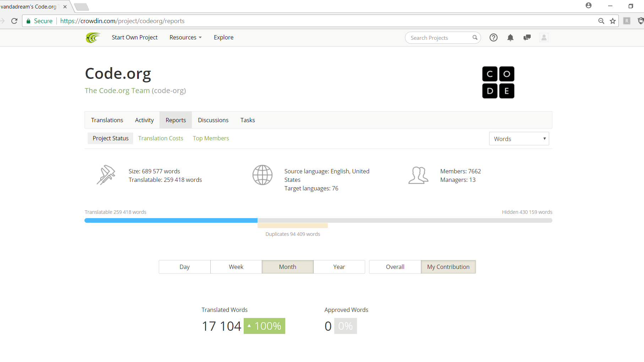The height and width of the screenshot is (362, 644).
Task: Click the search magnifier in Search Projects
Action: pyautogui.click(x=475, y=38)
